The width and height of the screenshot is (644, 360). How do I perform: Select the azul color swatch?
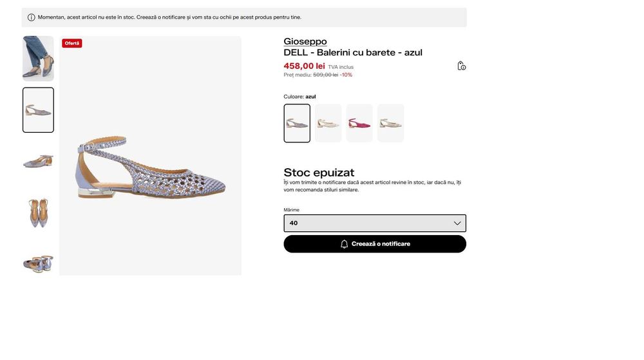click(297, 123)
